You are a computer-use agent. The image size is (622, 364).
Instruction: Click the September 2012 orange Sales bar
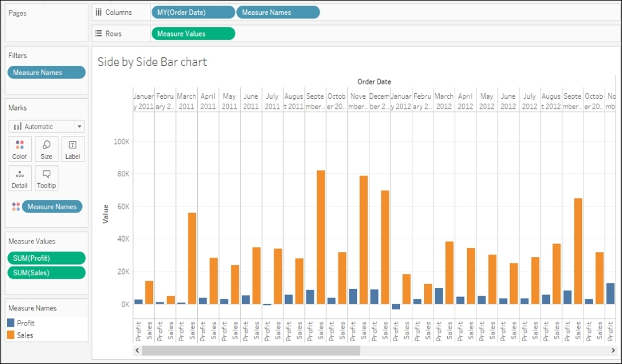click(x=578, y=251)
